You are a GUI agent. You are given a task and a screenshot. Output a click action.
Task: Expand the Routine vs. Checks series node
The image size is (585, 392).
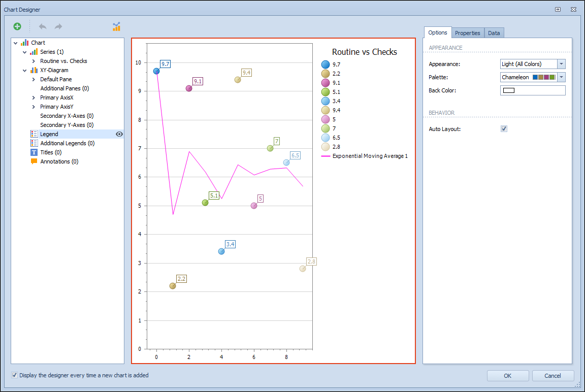pos(34,61)
